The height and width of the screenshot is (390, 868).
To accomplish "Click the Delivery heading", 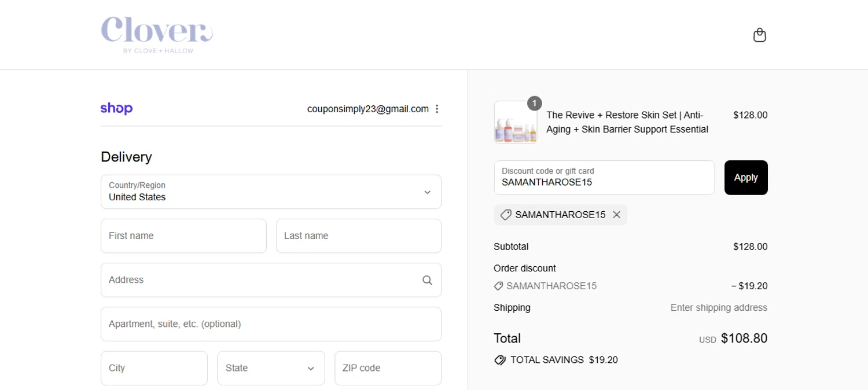I will point(126,157).
